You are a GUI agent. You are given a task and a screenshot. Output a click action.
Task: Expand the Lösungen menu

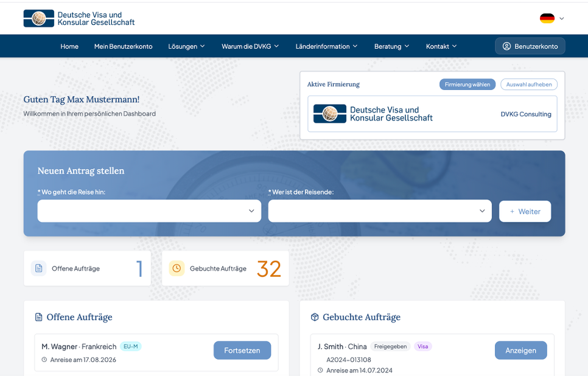click(186, 46)
